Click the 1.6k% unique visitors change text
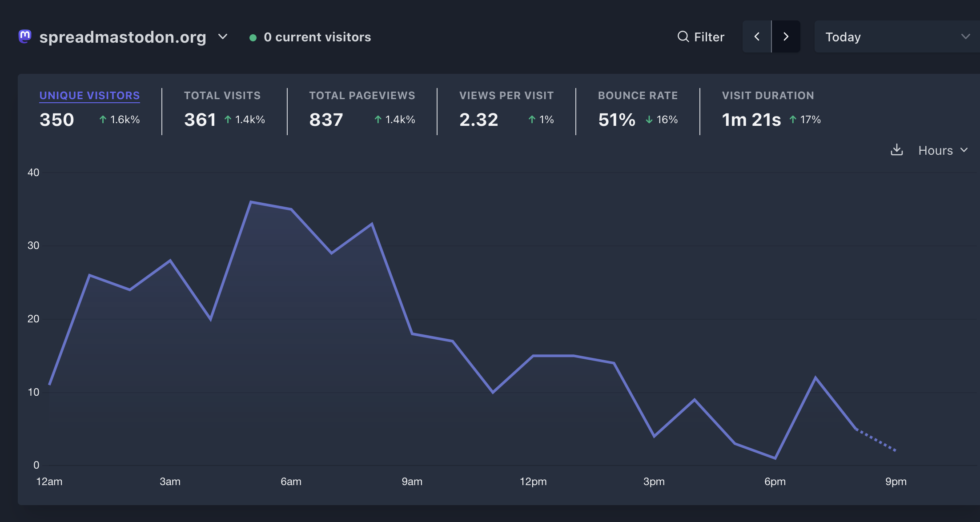 click(x=125, y=120)
